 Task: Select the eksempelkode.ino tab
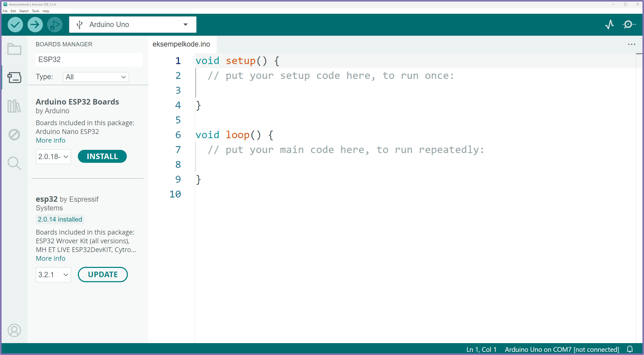pos(181,44)
